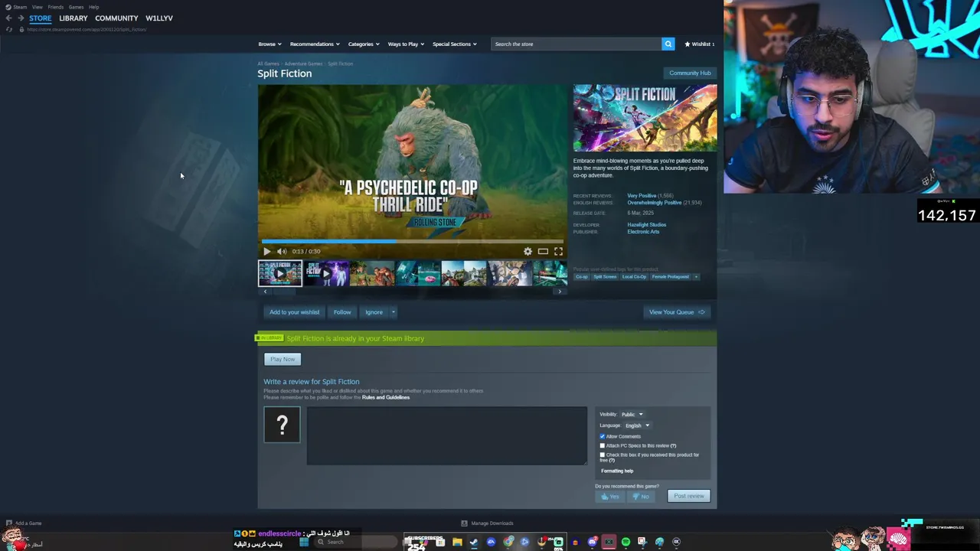Open the View menu
Viewport: 980px width, 551px height.
tap(37, 7)
